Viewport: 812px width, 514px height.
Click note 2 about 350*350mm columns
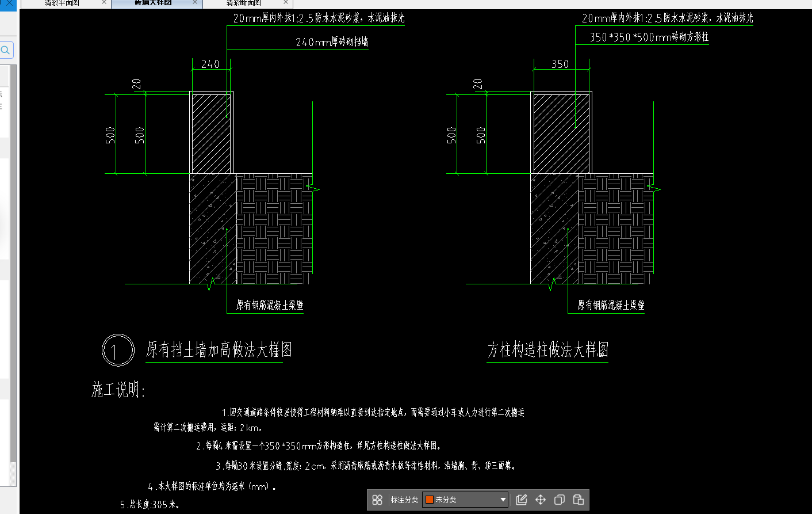(319, 446)
